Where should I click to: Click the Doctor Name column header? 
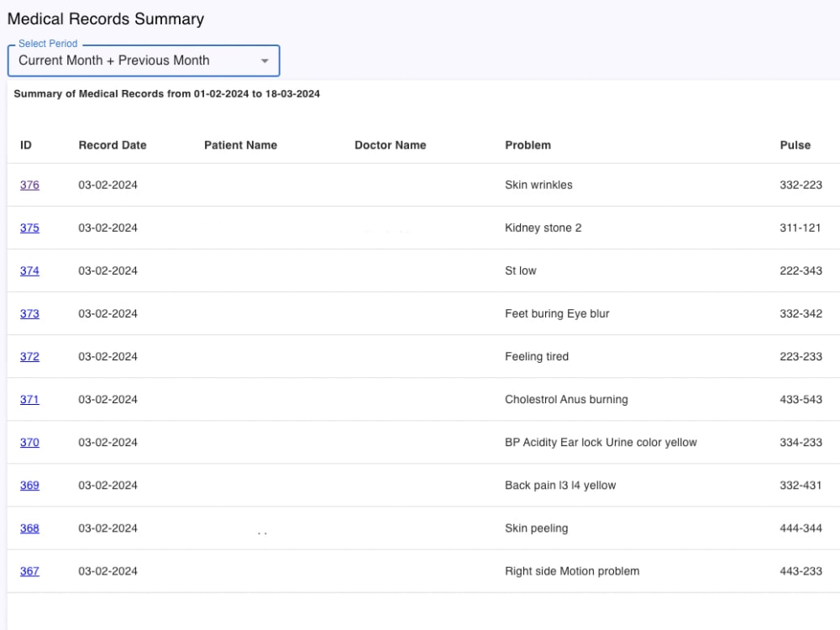click(391, 145)
